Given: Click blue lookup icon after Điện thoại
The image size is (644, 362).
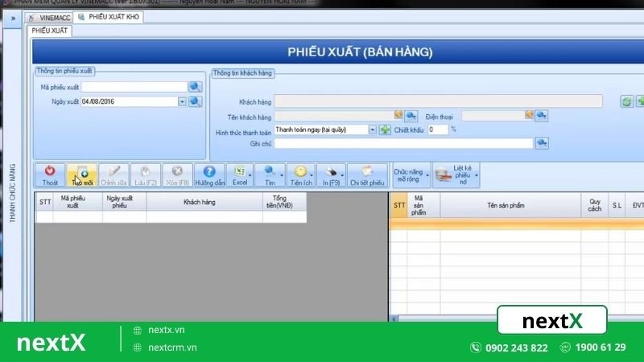Looking at the screenshot, I should (x=541, y=116).
